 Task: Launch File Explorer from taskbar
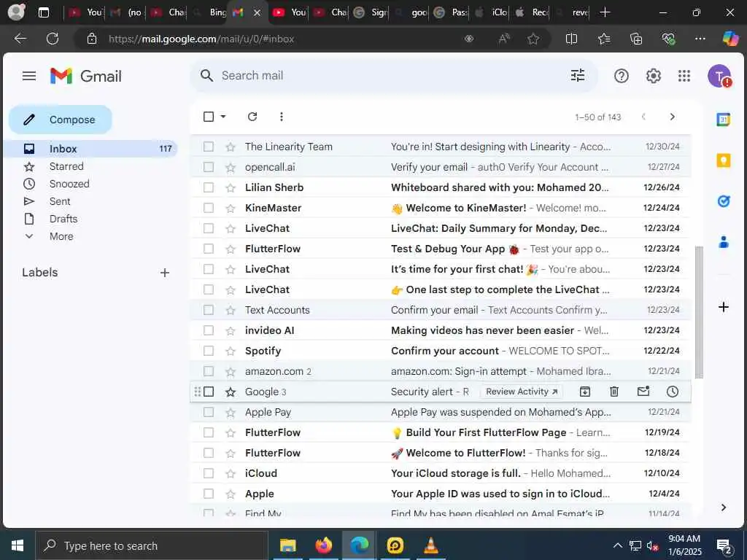tap(287, 545)
